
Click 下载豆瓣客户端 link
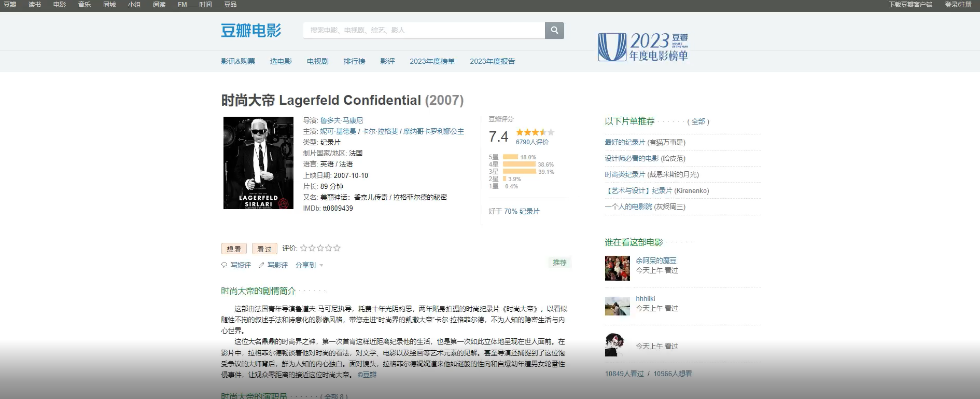pos(911,5)
